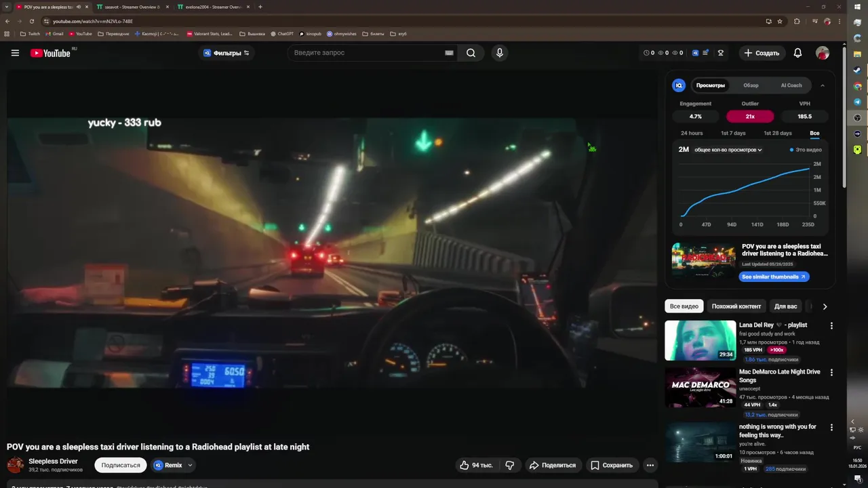Switch to sasavot Streamer Overview tab
Viewport: 868px width, 488px height.
click(x=132, y=7)
